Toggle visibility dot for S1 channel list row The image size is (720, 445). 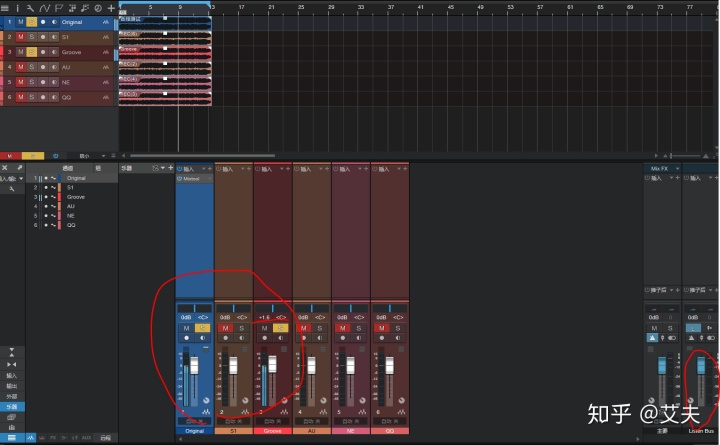pos(46,187)
